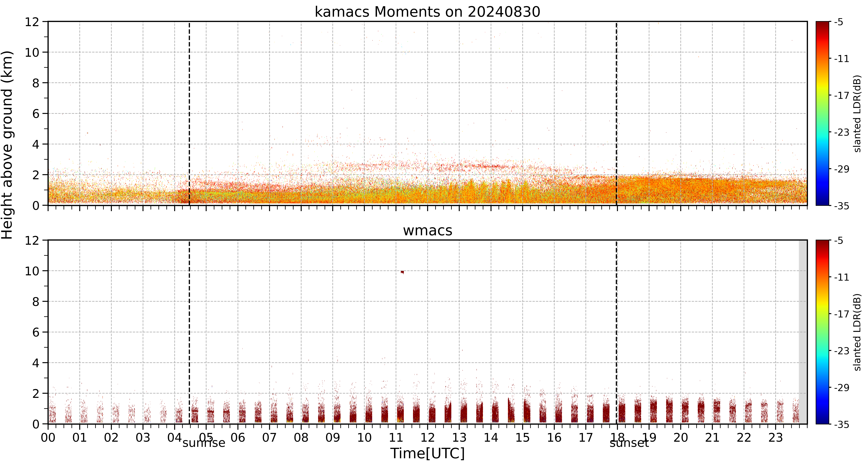Click the kamacs y-axis tick label "12"

tap(32, 22)
